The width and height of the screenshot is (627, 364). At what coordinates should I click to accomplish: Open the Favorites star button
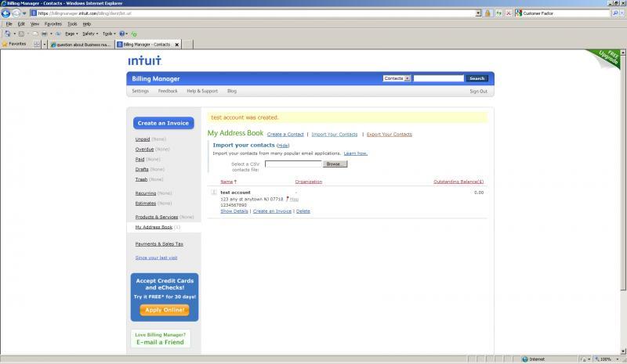coord(14,44)
